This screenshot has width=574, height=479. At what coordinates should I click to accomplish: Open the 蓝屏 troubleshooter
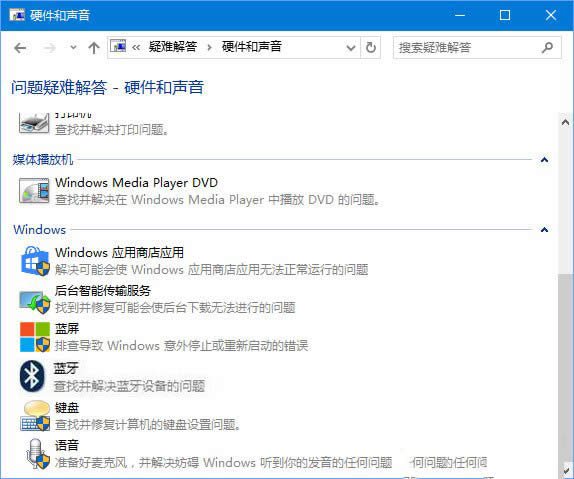(67, 328)
